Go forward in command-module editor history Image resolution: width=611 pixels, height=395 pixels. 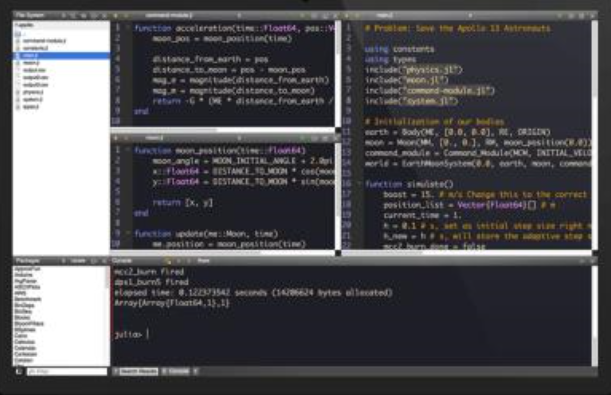tap(125, 16)
